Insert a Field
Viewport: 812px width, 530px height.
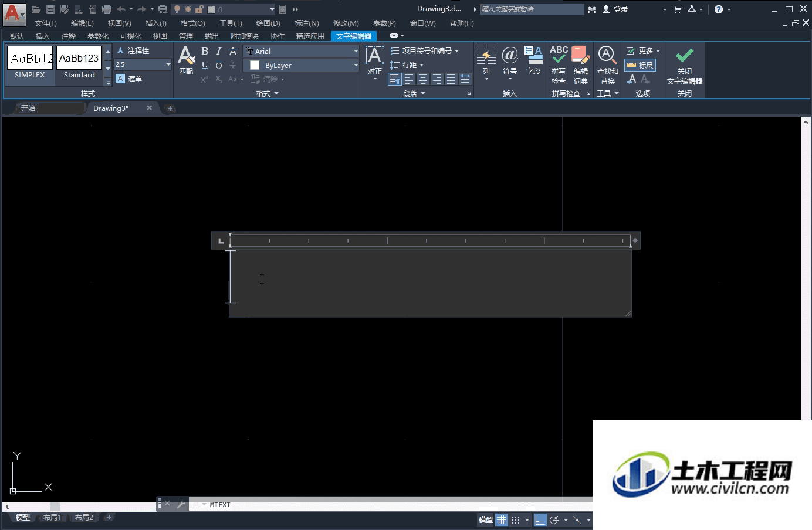tap(533, 61)
